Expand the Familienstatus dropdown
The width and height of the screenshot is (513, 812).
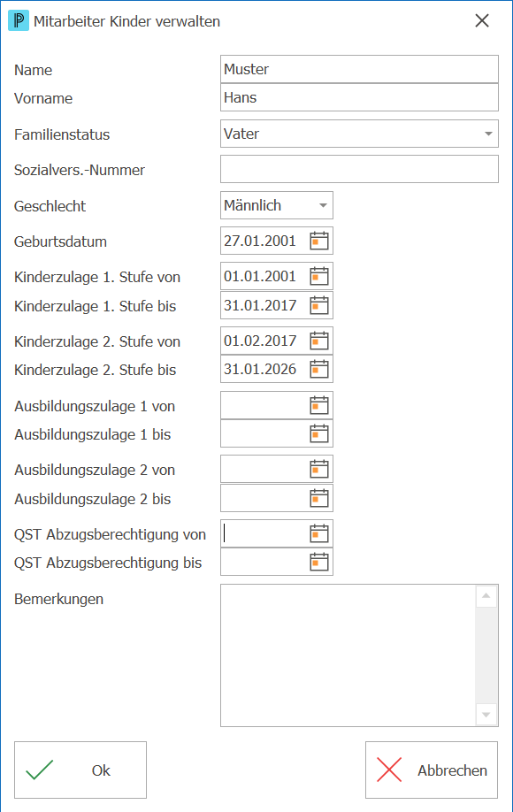[488, 134]
